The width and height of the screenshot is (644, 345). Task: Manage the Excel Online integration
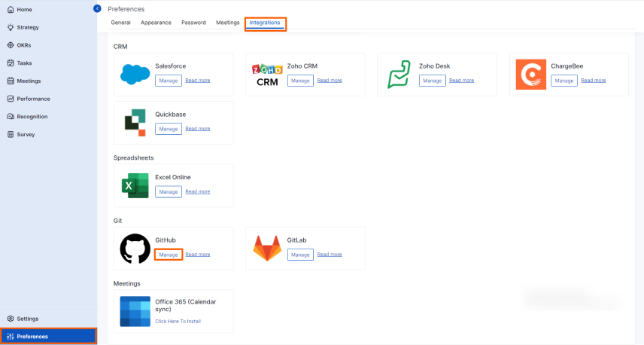click(169, 191)
